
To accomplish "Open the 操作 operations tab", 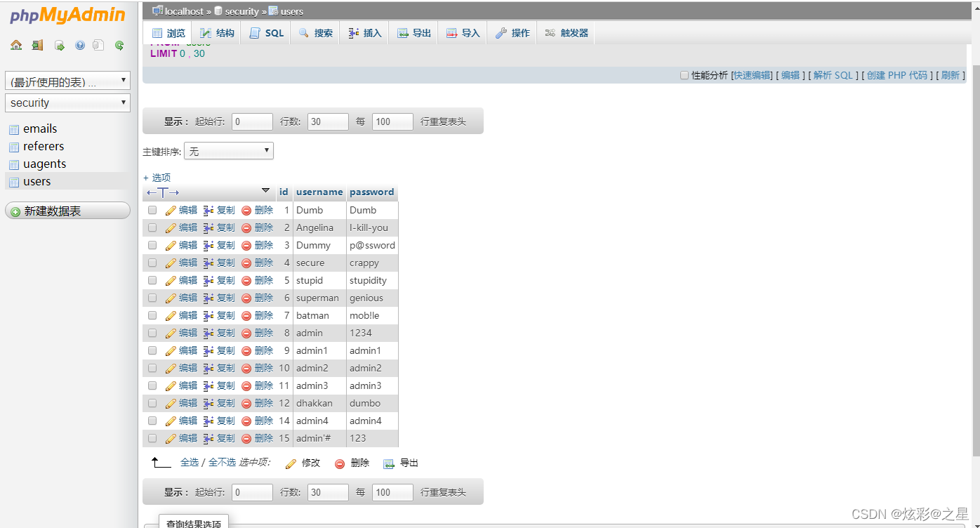I will [512, 33].
